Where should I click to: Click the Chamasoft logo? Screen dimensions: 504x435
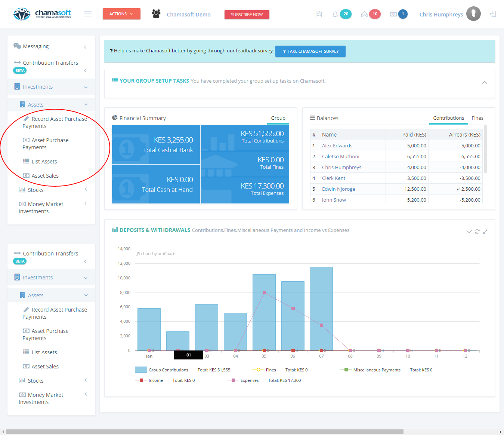click(x=42, y=14)
